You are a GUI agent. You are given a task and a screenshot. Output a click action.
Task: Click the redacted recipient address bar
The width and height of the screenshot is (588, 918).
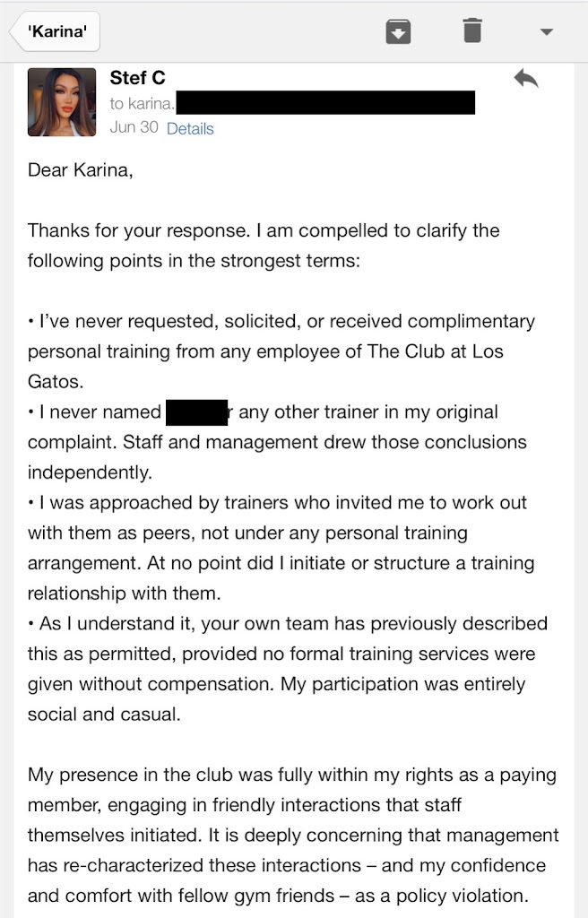coord(324,103)
